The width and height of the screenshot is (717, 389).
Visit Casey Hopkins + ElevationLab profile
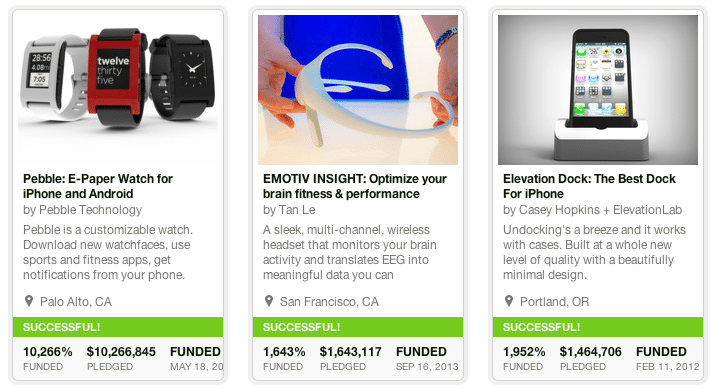pos(600,210)
